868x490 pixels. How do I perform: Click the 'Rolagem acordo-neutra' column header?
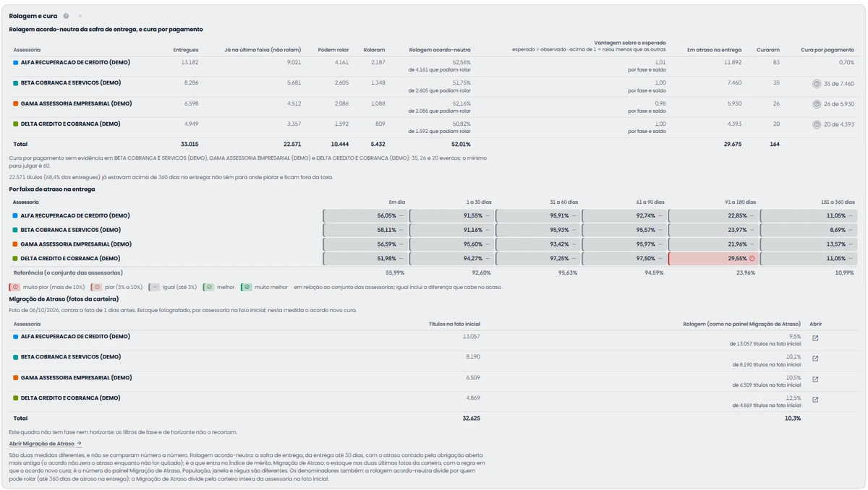coord(440,50)
